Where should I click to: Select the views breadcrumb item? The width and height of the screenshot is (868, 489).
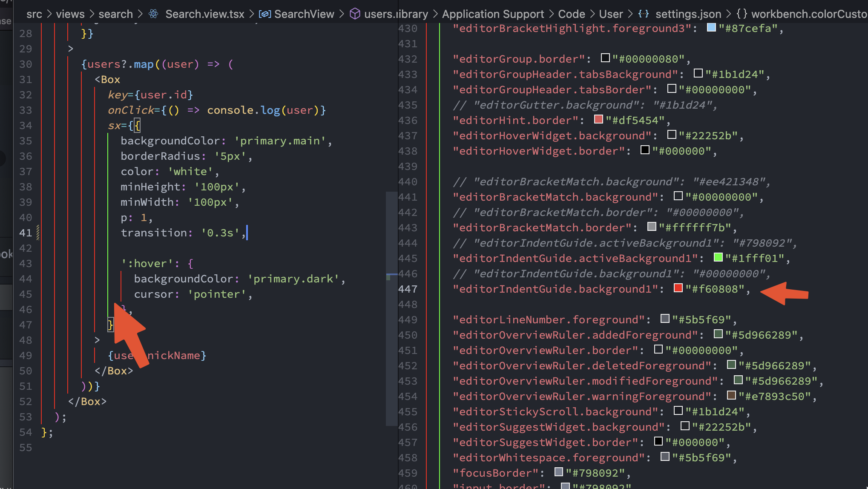pos(70,14)
